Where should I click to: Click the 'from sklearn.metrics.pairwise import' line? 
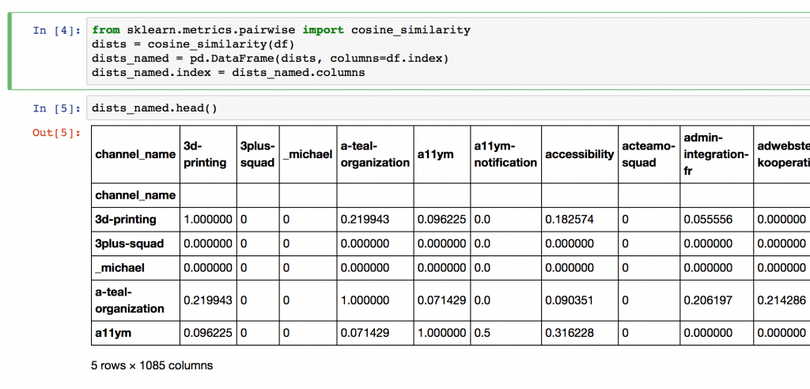[x=281, y=30]
